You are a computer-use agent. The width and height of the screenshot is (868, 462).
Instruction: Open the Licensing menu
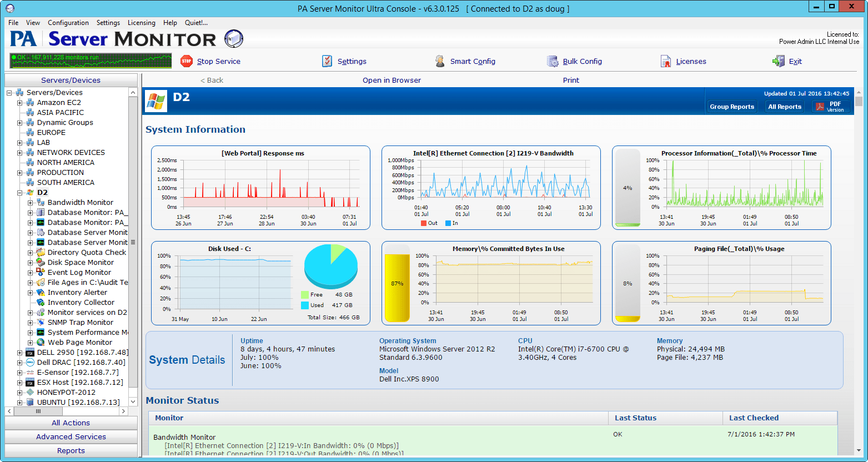point(141,23)
